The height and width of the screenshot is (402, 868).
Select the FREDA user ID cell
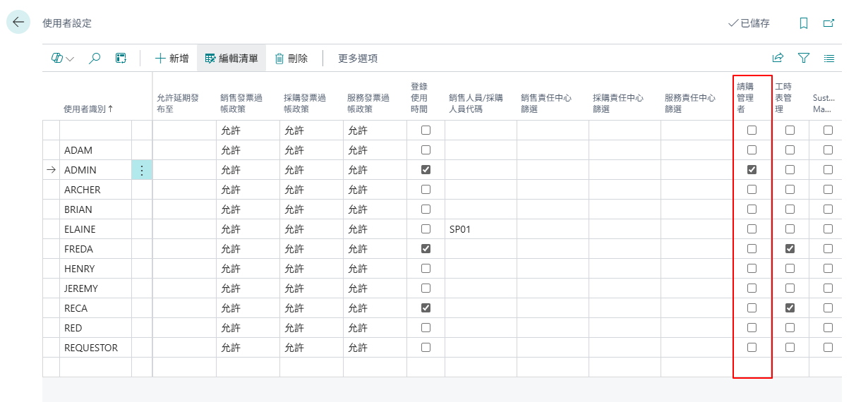(95, 249)
